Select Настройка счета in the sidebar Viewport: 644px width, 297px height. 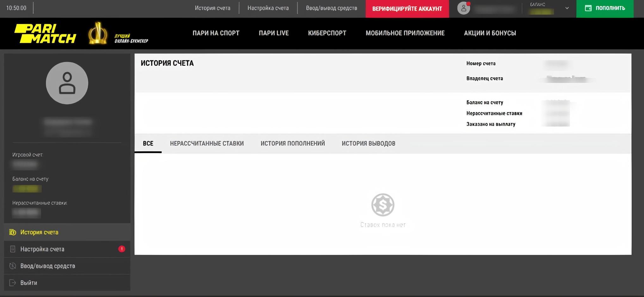67,249
